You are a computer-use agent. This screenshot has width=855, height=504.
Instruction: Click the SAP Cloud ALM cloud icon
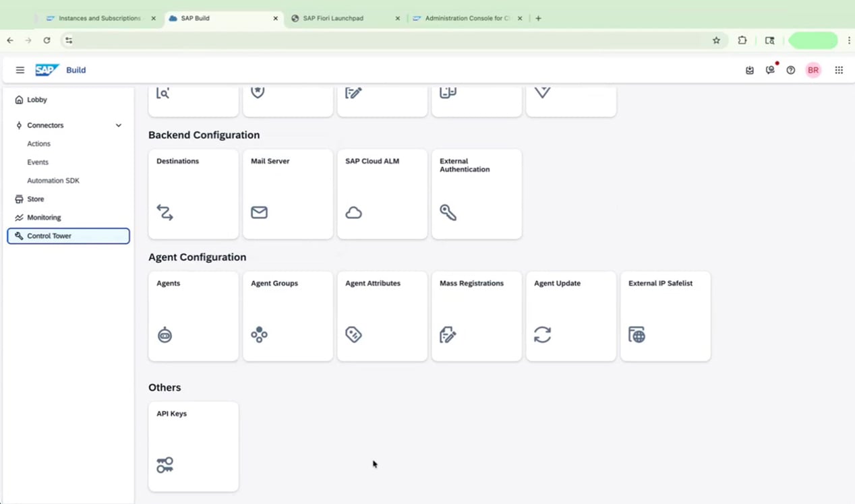(353, 213)
